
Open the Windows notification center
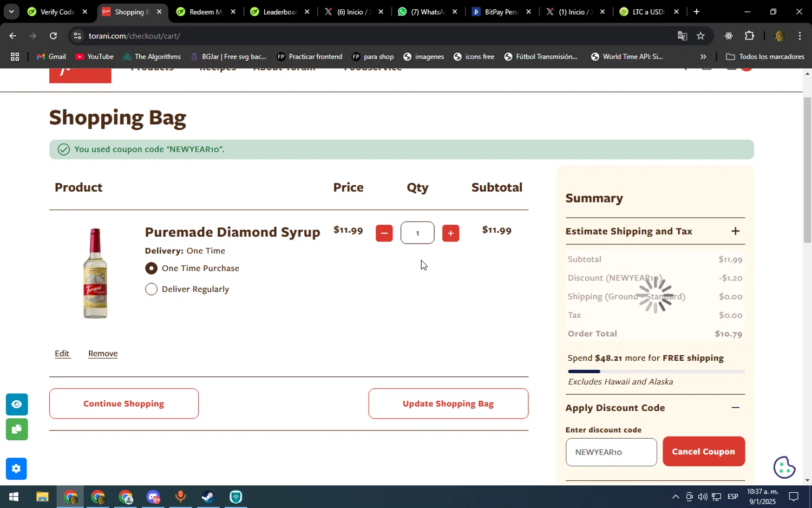click(x=794, y=497)
